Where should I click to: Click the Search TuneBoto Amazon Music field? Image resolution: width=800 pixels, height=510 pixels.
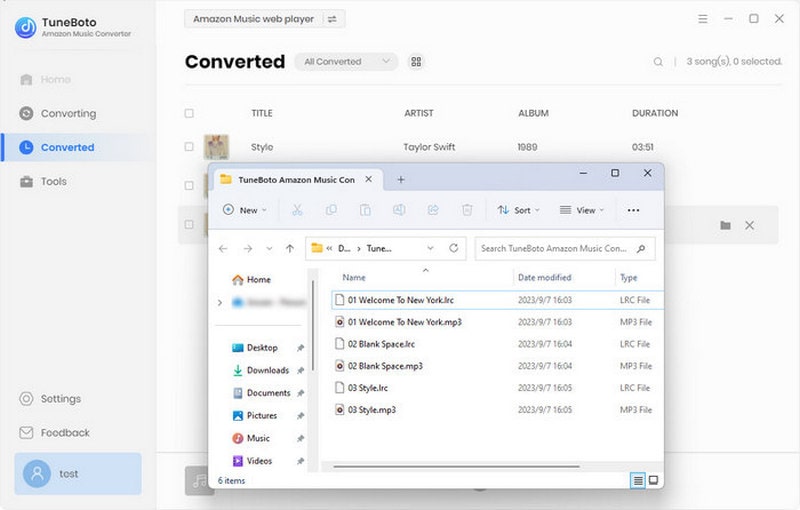tap(565, 249)
